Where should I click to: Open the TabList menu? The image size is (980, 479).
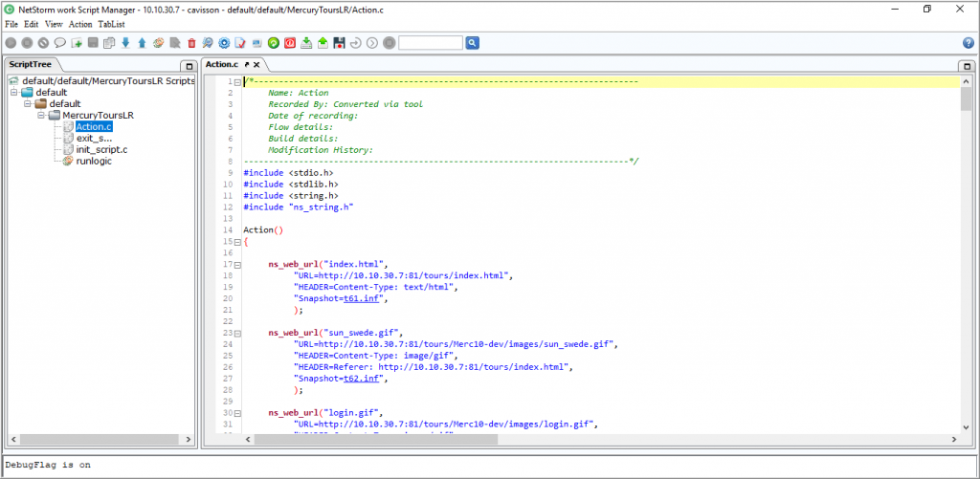(x=111, y=24)
